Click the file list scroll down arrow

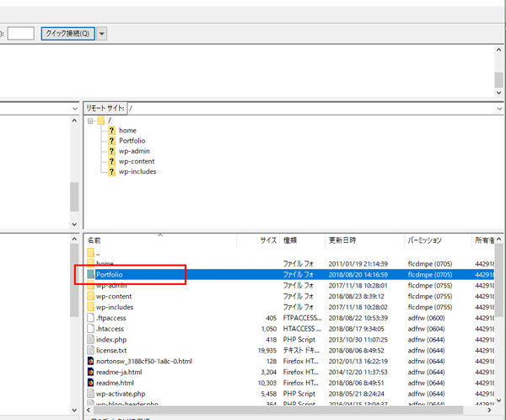click(x=499, y=401)
